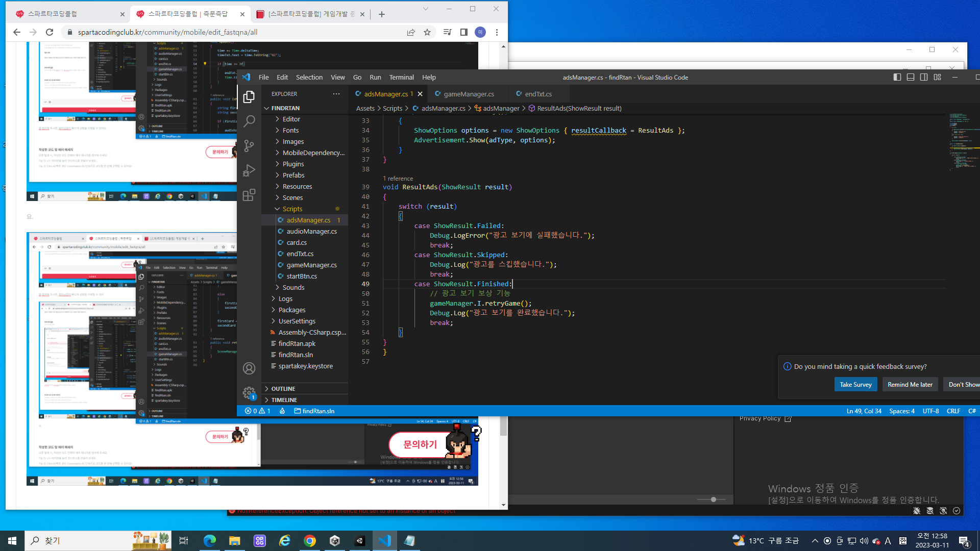
Task: Open a new Chrome tab
Action: (382, 14)
